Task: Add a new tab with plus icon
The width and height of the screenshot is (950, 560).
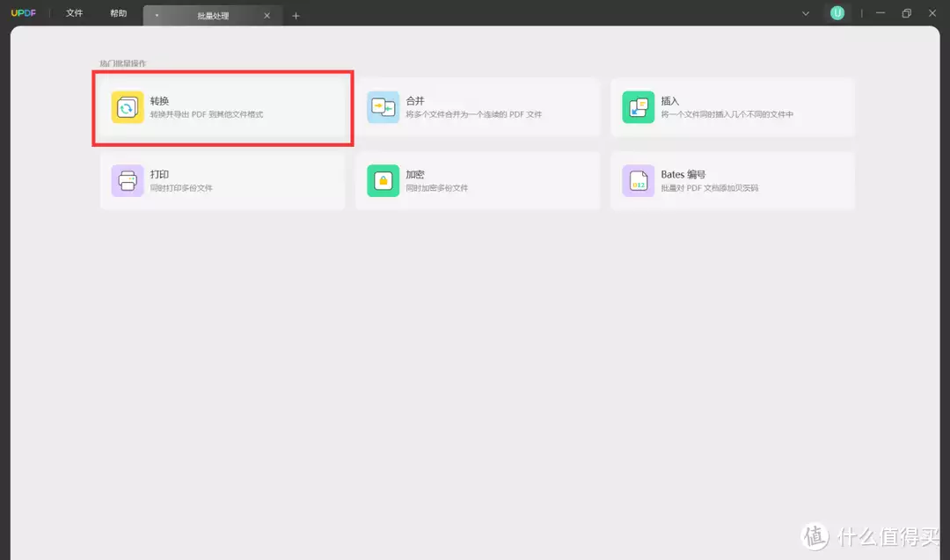Action: pyautogui.click(x=296, y=16)
